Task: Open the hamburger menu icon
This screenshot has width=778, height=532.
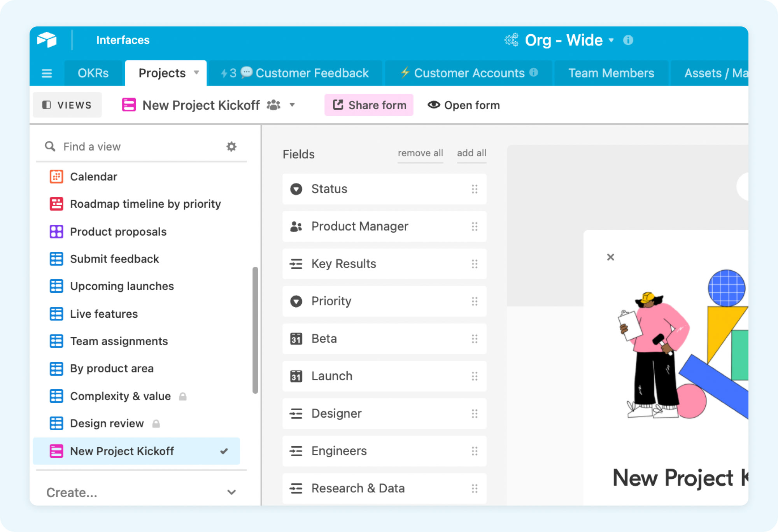Action: (47, 73)
